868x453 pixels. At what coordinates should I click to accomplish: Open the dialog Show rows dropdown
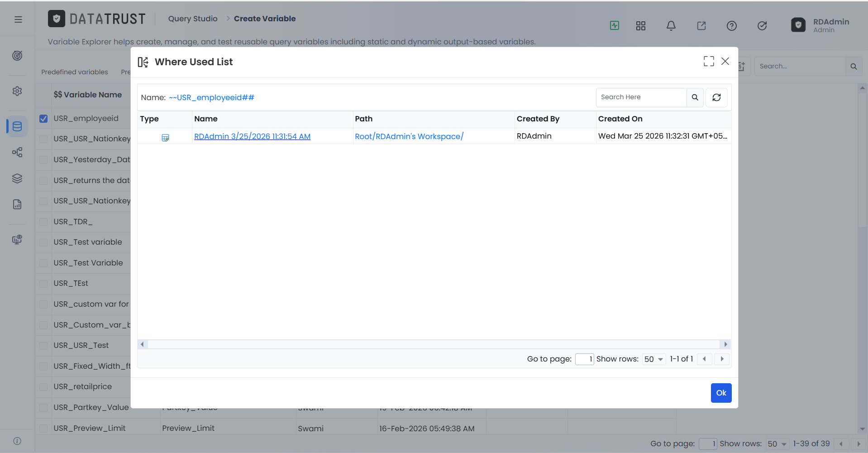point(654,359)
